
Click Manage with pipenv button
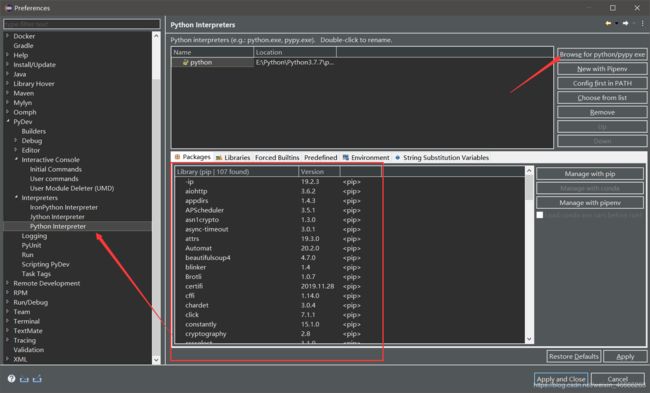[x=589, y=203]
